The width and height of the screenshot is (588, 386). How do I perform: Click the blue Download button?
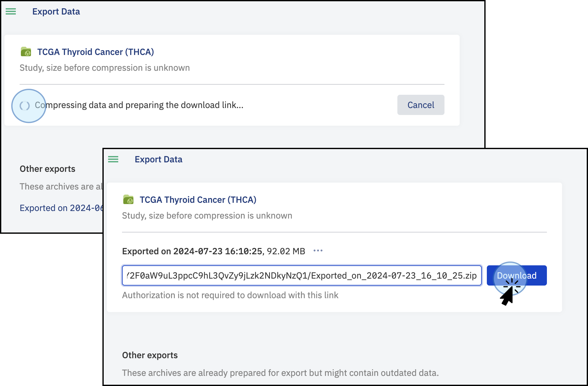[x=517, y=275]
